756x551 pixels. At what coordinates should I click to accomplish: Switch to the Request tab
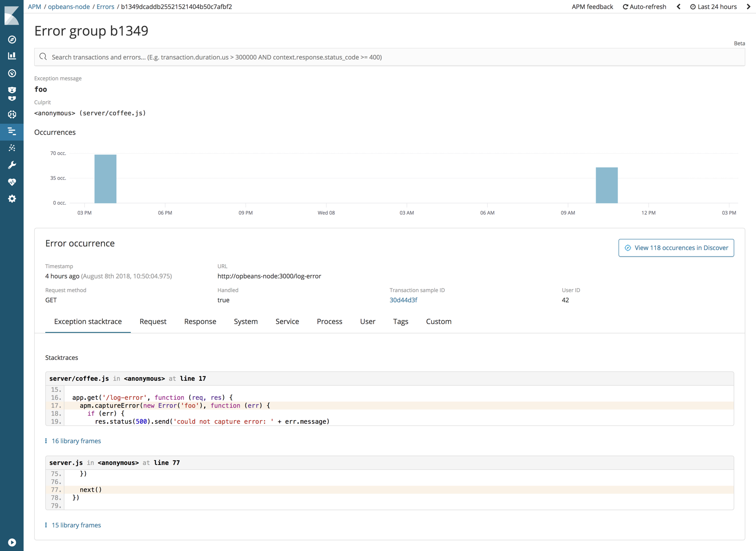(x=153, y=321)
